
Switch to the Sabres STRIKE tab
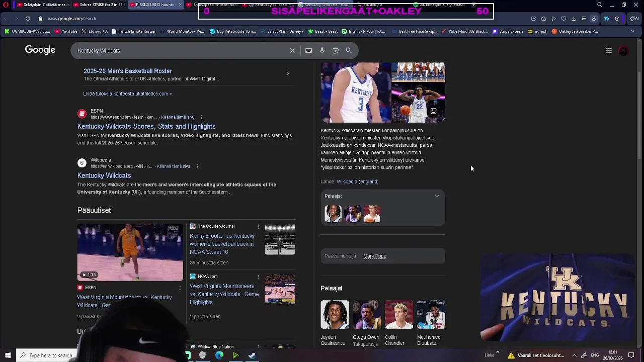click(99, 5)
